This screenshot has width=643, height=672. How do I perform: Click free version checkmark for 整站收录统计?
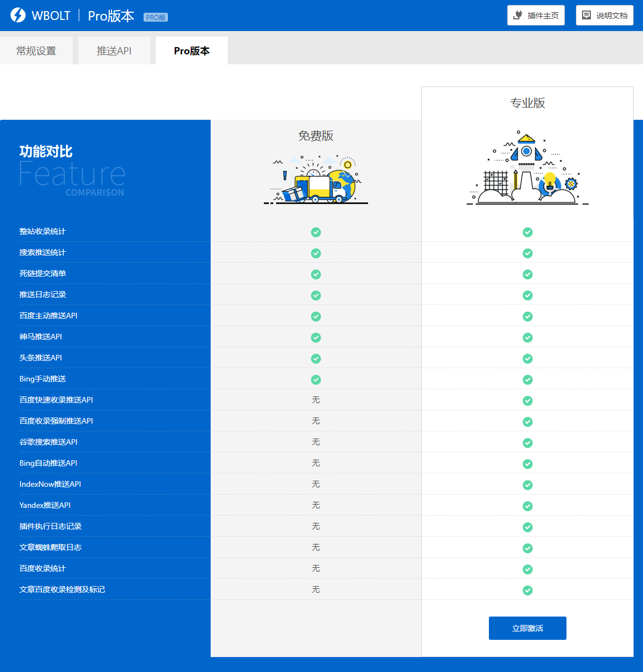tap(316, 232)
